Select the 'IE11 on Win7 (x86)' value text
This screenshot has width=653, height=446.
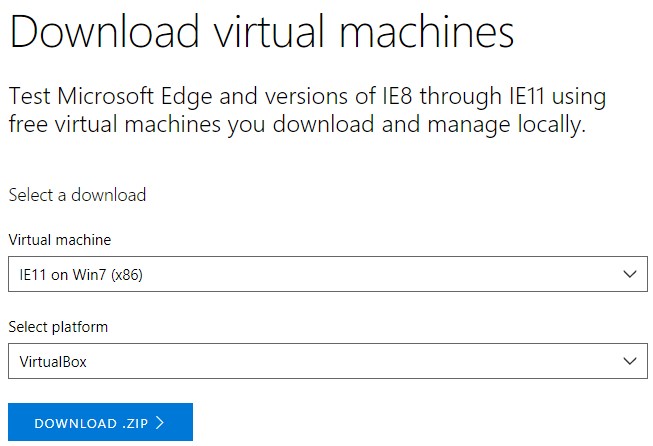tap(81, 275)
